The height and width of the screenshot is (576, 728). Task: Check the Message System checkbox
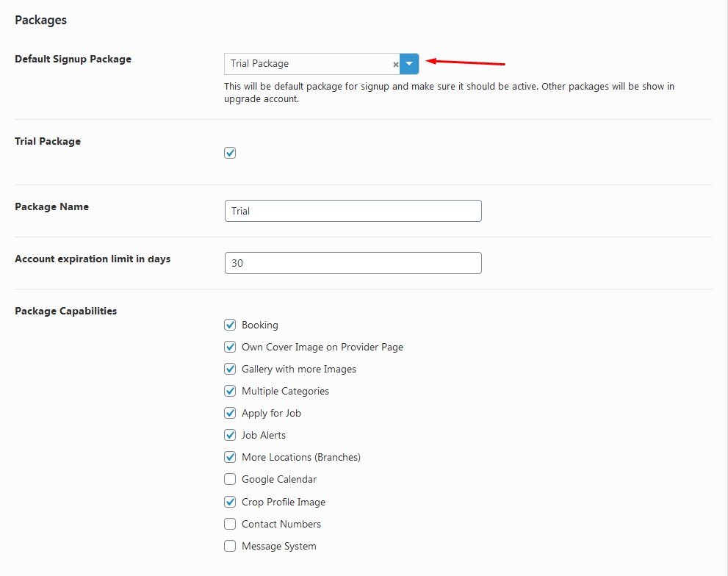click(x=230, y=546)
